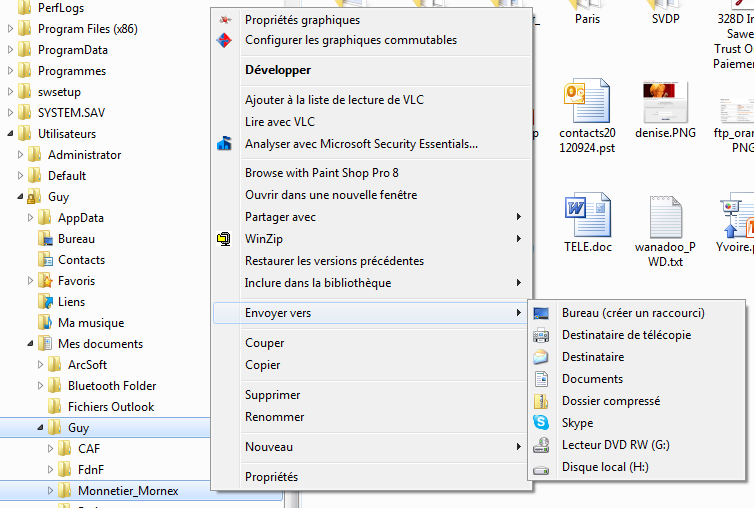The height and width of the screenshot is (508, 754).
Task: Select Bureau (créer un raccourci) option
Action: (x=632, y=313)
